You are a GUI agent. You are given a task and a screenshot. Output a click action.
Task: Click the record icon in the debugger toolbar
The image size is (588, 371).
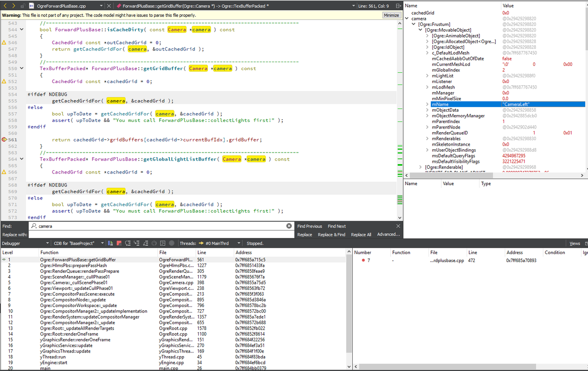tap(172, 243)
